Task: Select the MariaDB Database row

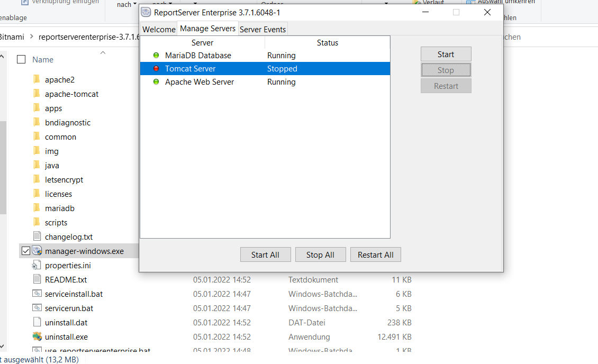Action: coord(265,55)
